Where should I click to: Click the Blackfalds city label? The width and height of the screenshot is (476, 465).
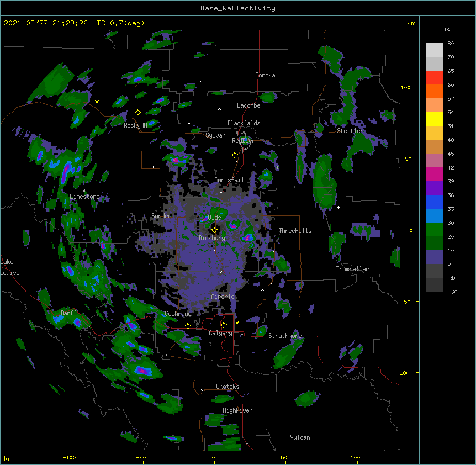[x=244, y=123]
